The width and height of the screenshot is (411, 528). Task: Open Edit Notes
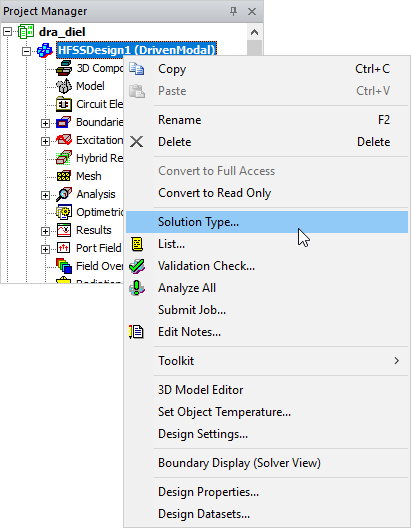267,332
